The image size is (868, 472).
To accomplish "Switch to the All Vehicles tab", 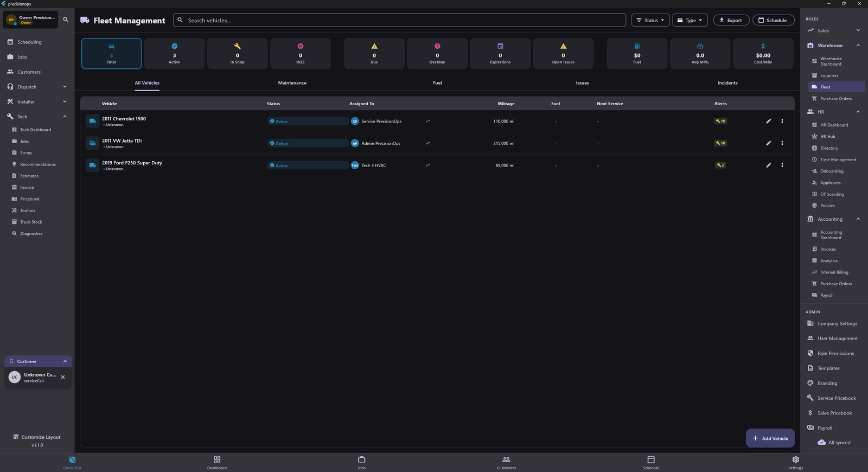I will coord(147,83).
